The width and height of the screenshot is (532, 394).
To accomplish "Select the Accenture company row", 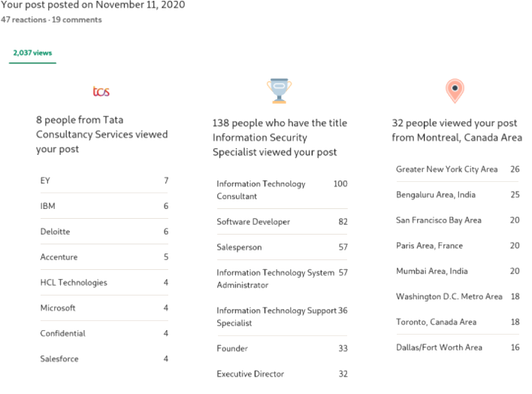I will tap(104, 257).
